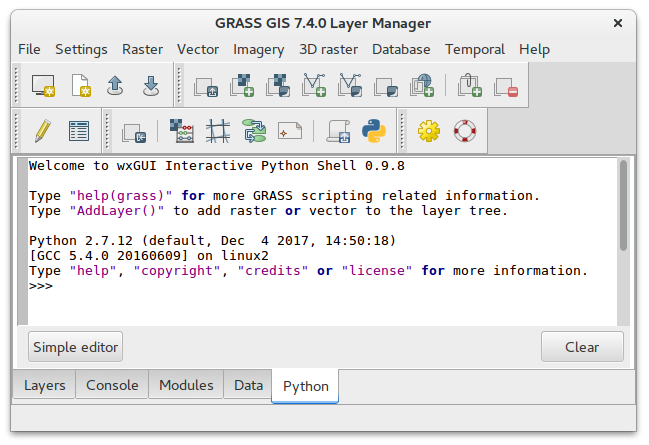Add a raster map layer
Screen dimensions: 649x445
[x=242, y=86]
